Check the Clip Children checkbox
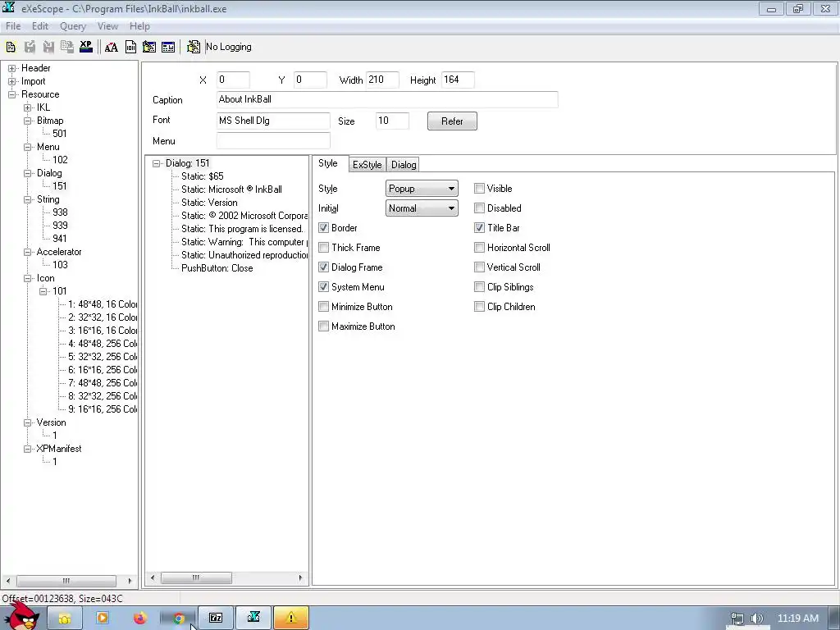The width and height of the screenshot is (840, 630). pos(479,307)
